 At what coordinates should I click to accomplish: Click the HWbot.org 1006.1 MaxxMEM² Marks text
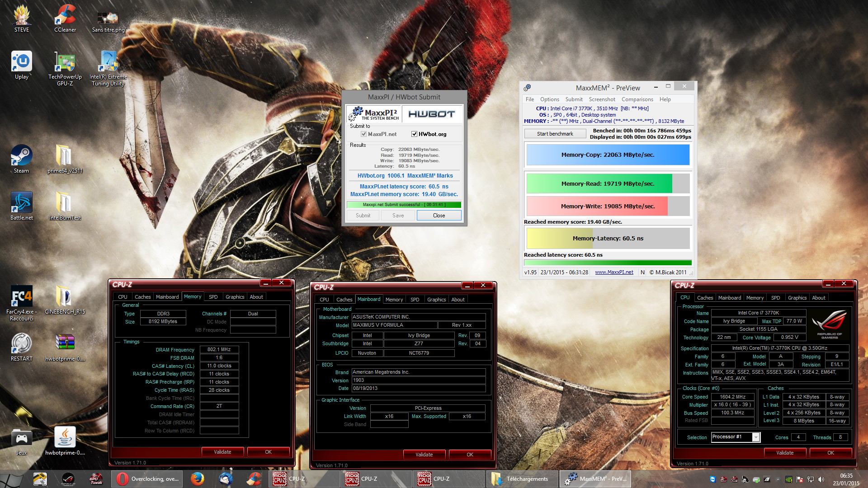coord(405,176)
